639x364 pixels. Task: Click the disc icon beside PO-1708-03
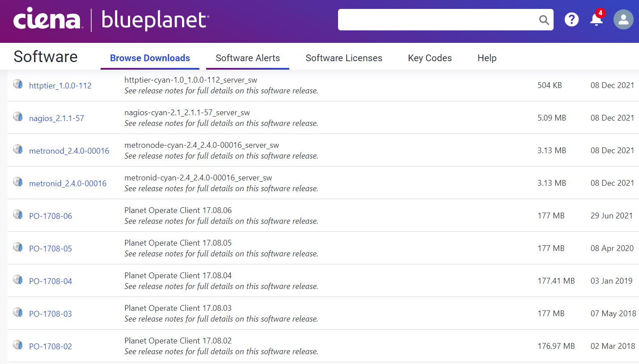(18, 312)
